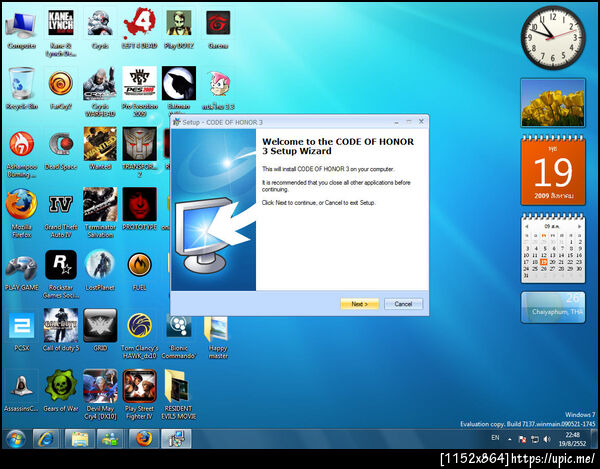Select day 25 in month calendar gadget
This screenshot has height=469, width=600.
click(x=535, y=269)
